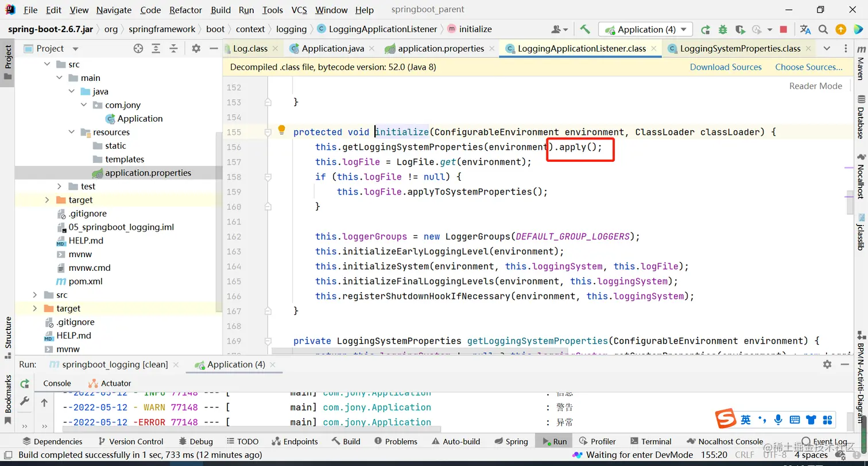Click the Build Project hammer icon
This screenshot has width=868, height=466.
(585, 29)
